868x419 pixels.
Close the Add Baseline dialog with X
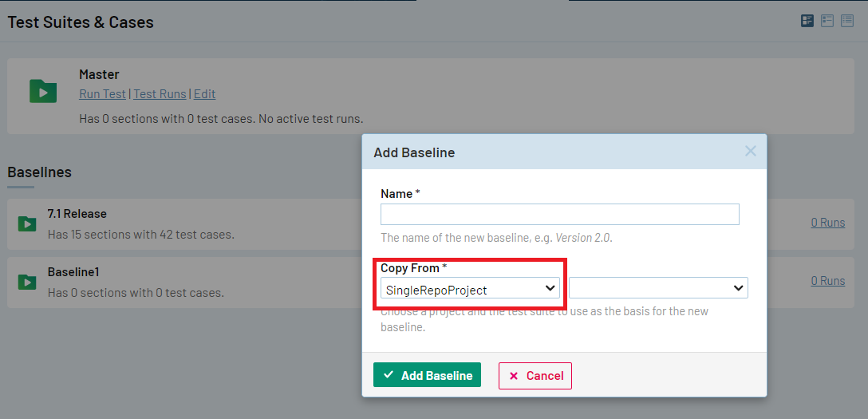pos(750,151)
